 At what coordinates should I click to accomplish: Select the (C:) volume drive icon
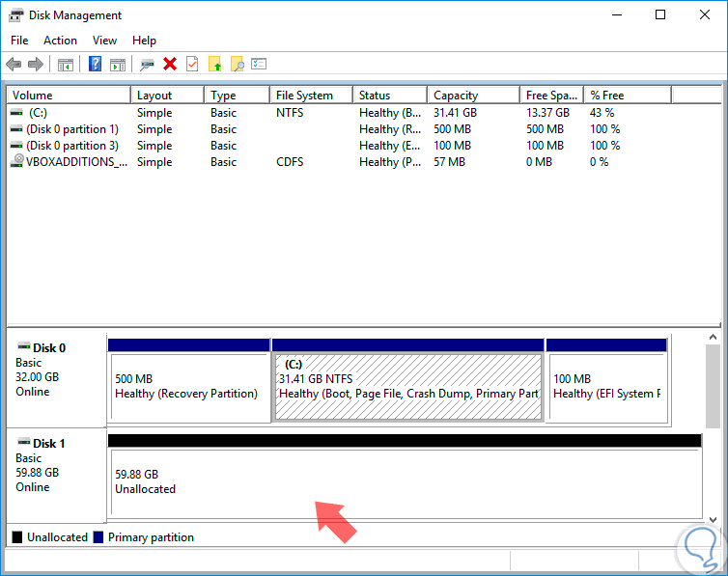tap(16, 113)
